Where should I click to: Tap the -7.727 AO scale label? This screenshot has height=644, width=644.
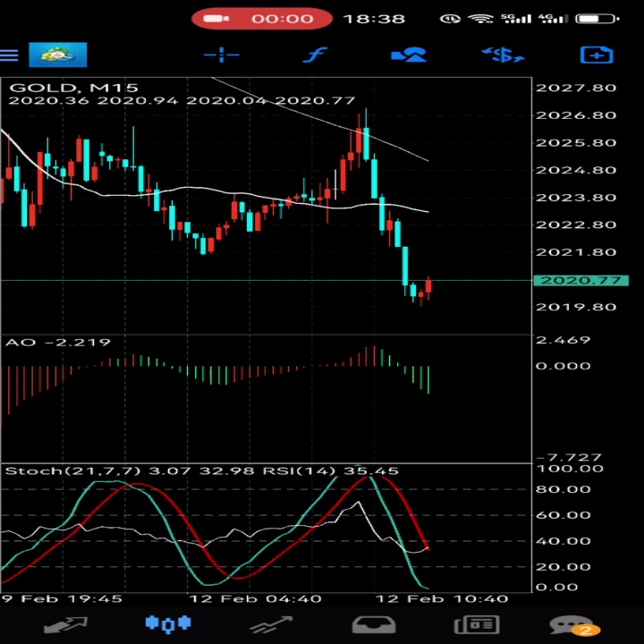coord(569,457)
